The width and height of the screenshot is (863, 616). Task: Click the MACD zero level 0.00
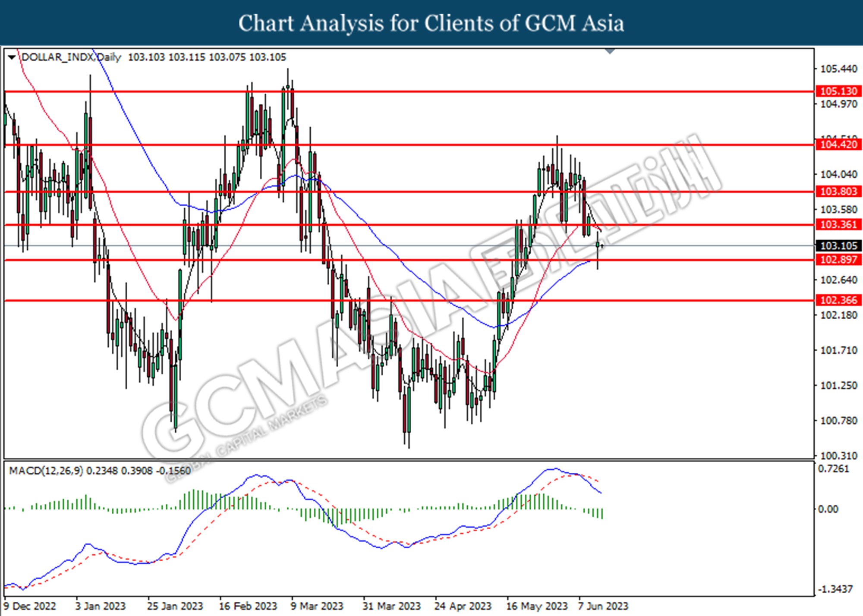pyautogui.click(x=828, y=509)
